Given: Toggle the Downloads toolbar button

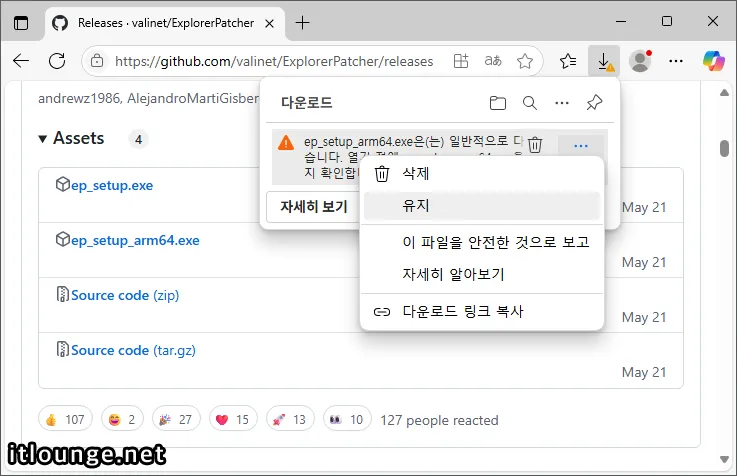Looking at the screenshot, I should pos(604,61).
